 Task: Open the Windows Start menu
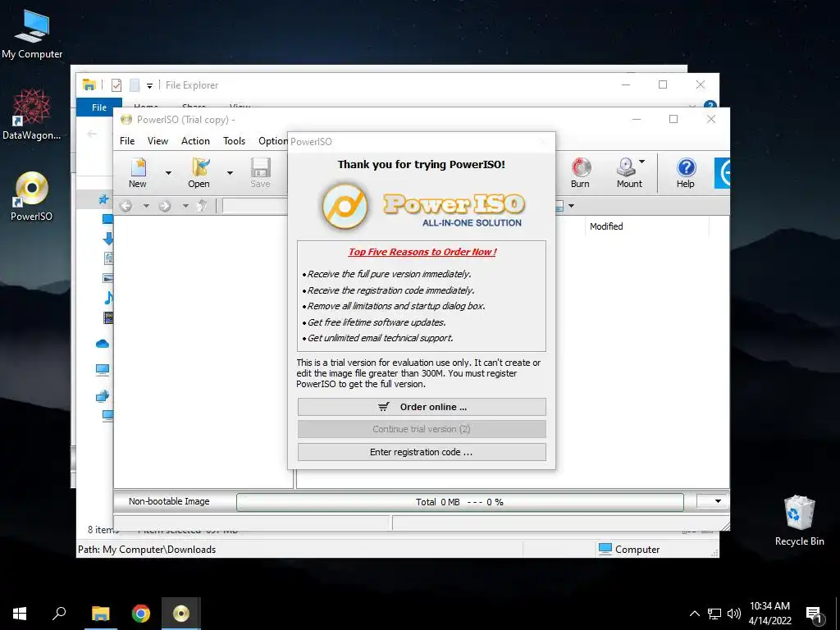click(20, 614)
